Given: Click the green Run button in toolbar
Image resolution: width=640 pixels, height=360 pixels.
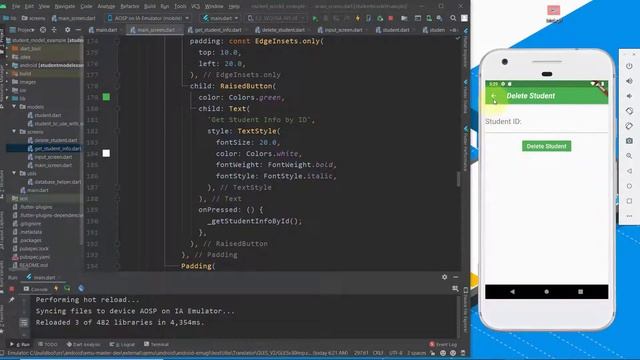Looking at the screenshot, I should tap(315, 18).
